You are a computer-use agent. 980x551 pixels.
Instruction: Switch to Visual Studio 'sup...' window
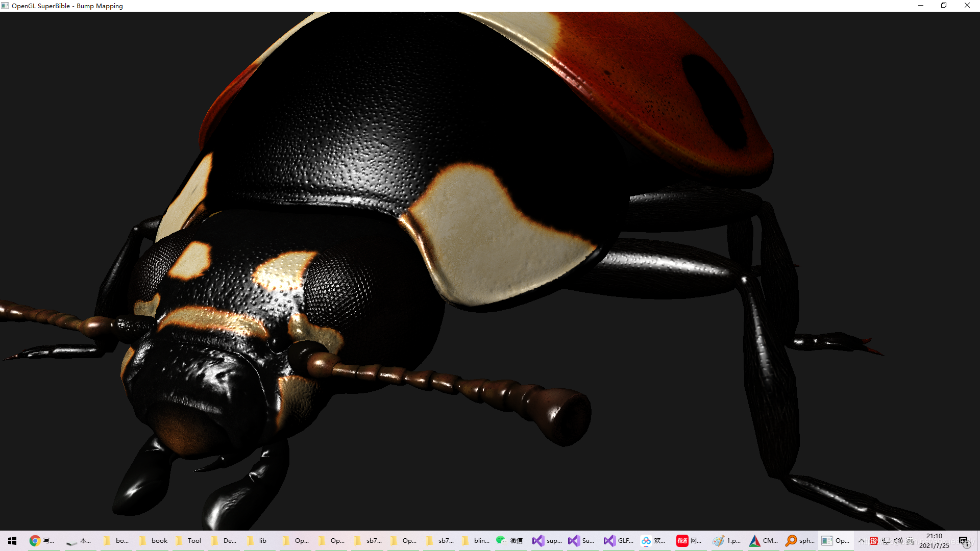[547, 541]
